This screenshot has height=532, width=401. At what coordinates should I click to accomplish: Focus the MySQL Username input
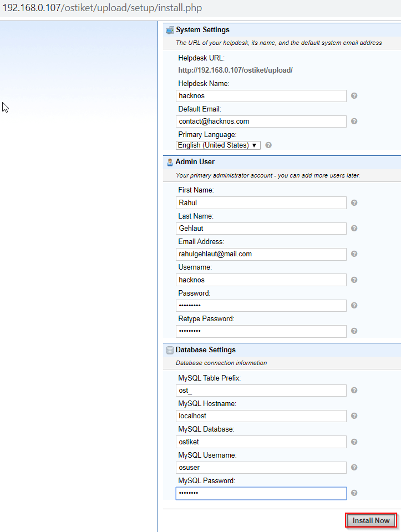coord(261,468)
